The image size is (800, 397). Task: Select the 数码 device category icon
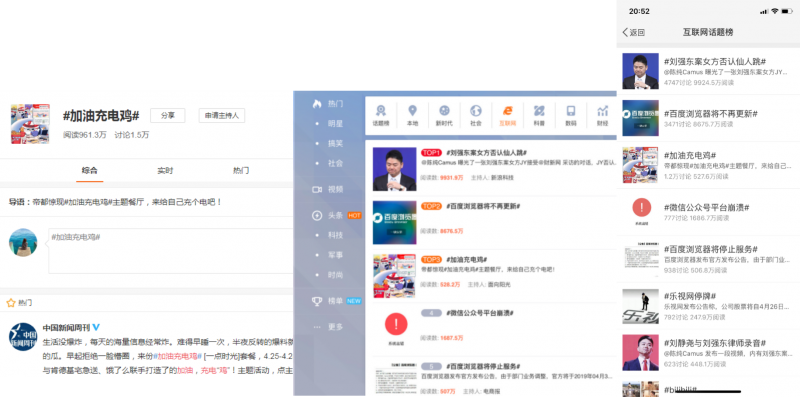(x=571, y=111)
